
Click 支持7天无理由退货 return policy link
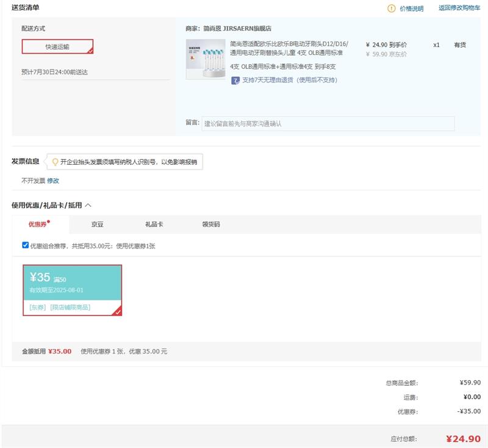click(289, 80)
